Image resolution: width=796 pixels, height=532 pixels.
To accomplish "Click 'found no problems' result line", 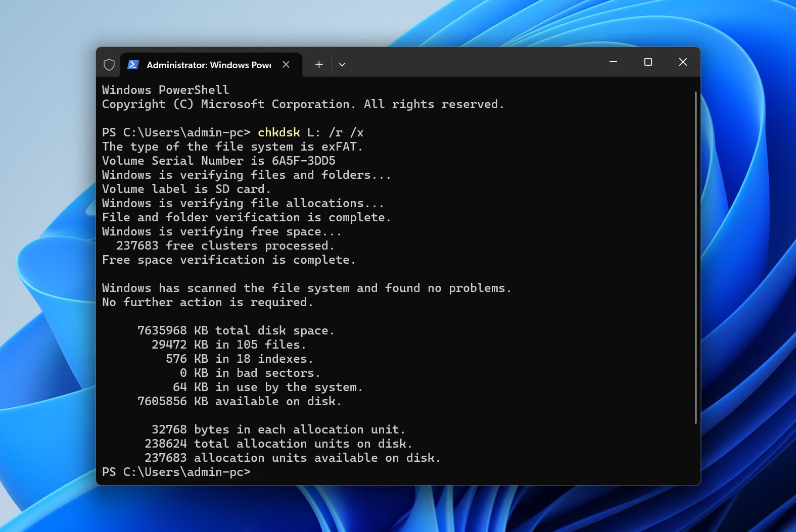I will [x=307, y=288].
